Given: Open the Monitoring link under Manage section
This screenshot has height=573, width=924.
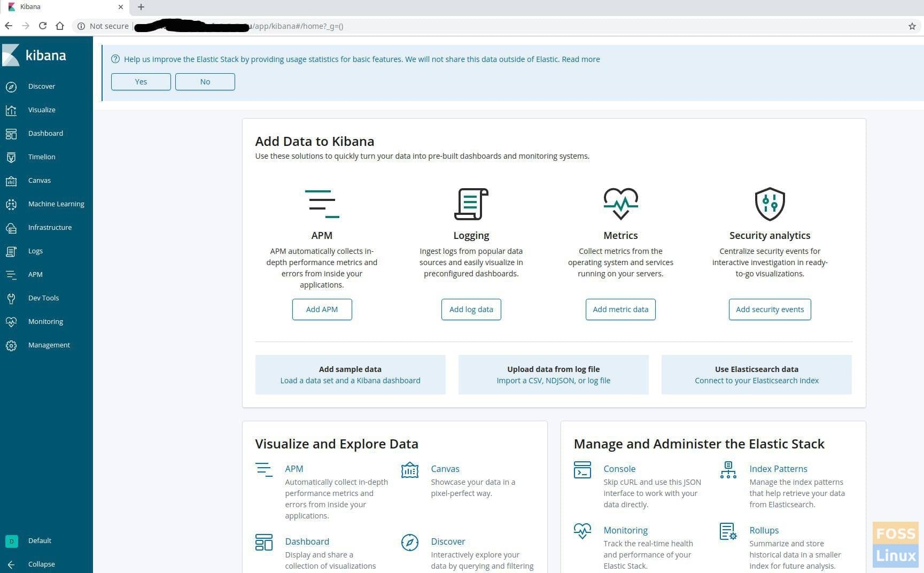Looking at the screenshot, I should click(625, 530).
